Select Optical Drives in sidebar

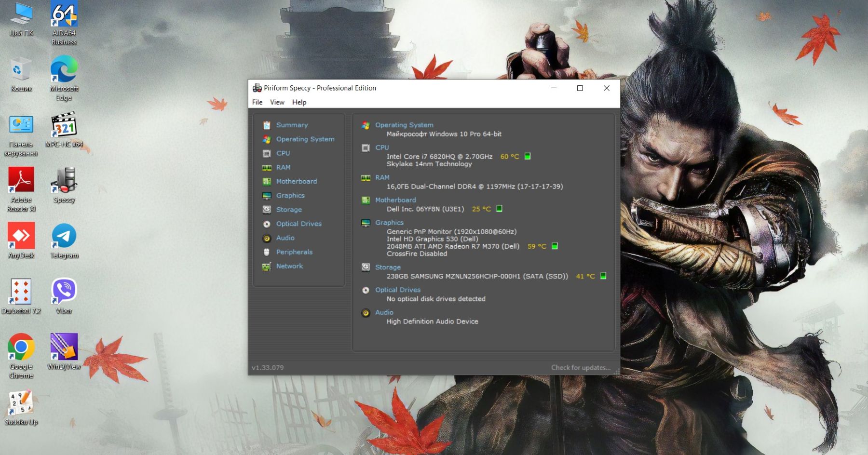pyautogui.click(x=298, y=224)
